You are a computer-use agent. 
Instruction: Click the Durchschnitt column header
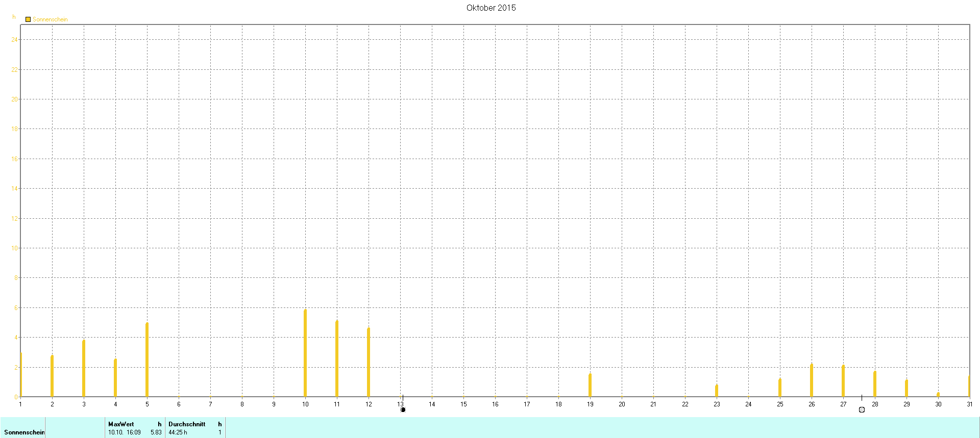point(187,424)
